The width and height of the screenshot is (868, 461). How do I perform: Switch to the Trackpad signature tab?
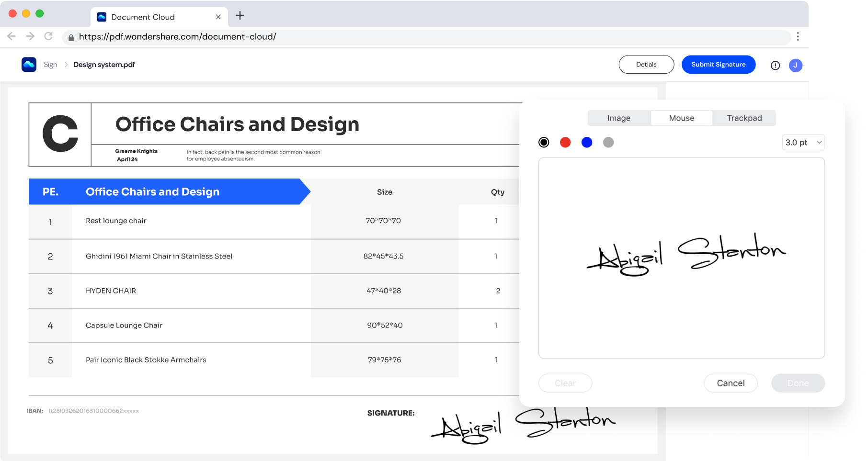point(744,118)
